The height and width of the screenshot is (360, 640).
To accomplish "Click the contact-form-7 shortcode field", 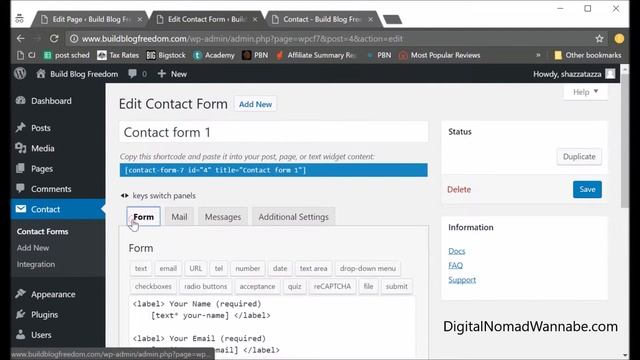I will tap(273, 170).
